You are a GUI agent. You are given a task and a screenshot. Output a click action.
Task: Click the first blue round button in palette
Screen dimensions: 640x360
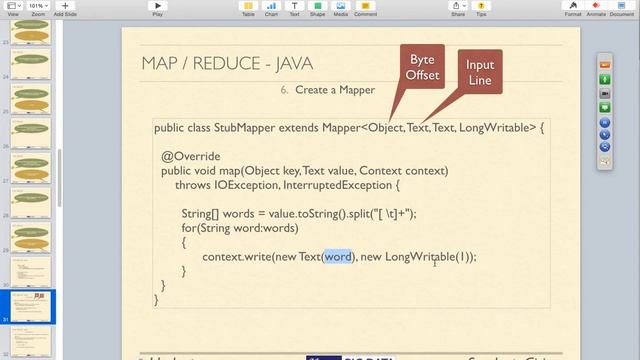click(605, 122)
